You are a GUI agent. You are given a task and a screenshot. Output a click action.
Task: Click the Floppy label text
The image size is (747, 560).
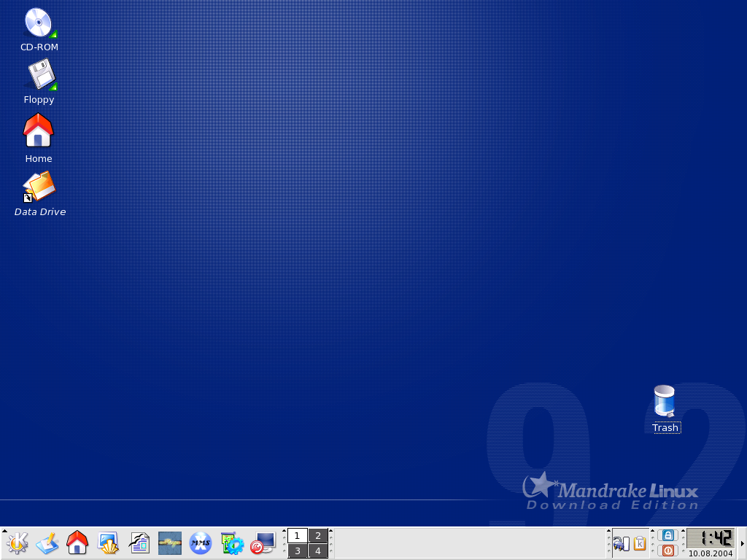click(39, 99)
